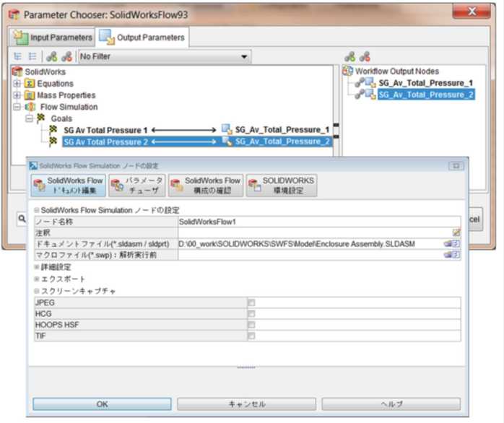Select the Mass Properties item in tree
The height and width of the screenshot is (423, 504).
point(66,95)
